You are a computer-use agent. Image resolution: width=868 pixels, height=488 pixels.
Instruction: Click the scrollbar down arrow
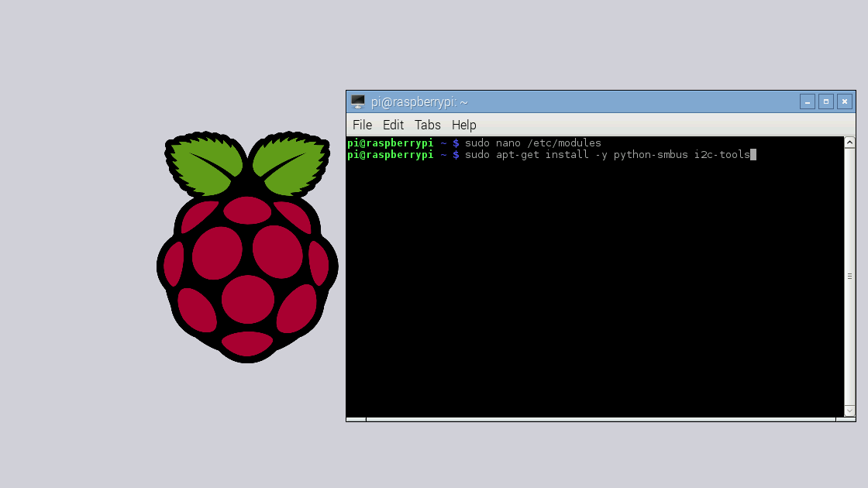coord(849,411)
